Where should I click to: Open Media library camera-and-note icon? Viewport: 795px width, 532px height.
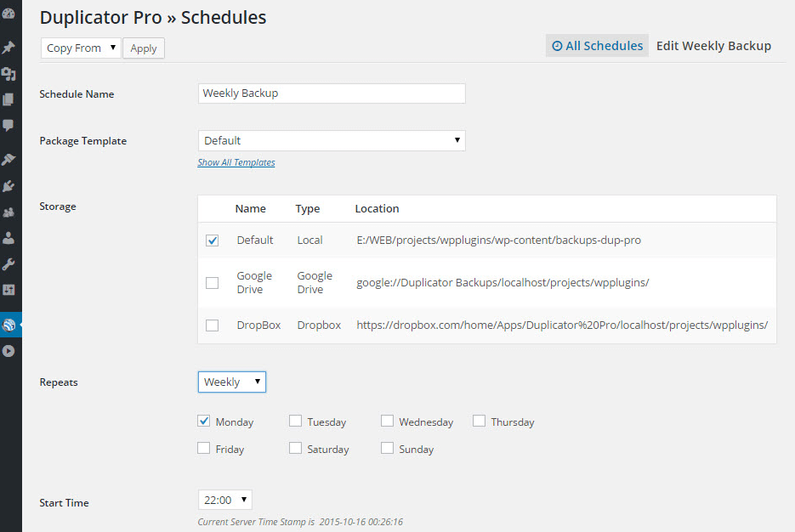(x=9, y=74)
